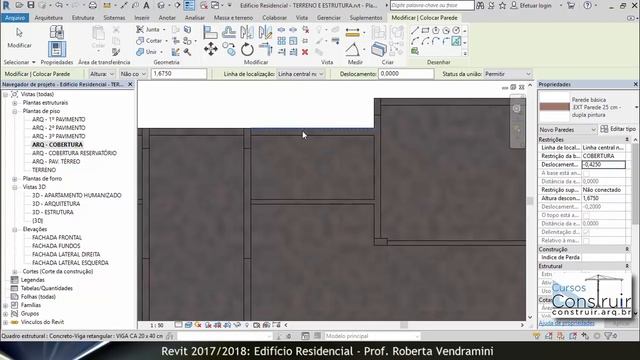Switch to the Gerenciar tab
The width and height of the screenshot is (640, 360).
[329, 18]
